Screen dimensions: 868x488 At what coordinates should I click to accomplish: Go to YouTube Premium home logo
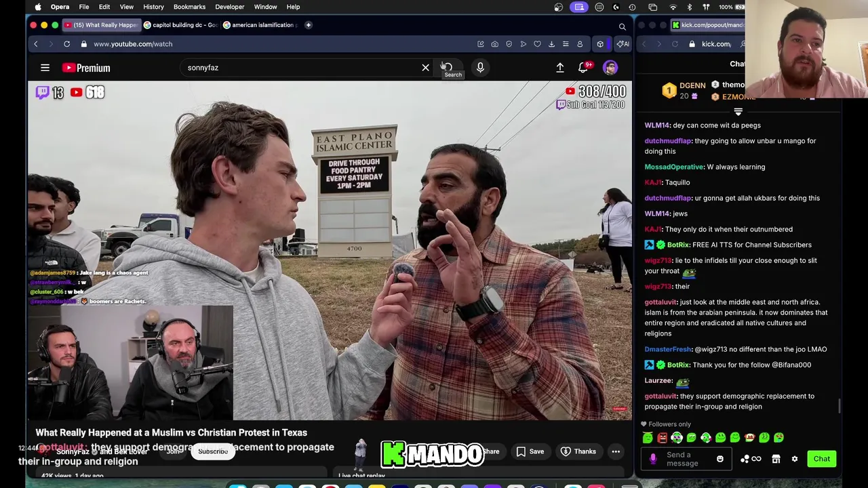click(86, 68)
